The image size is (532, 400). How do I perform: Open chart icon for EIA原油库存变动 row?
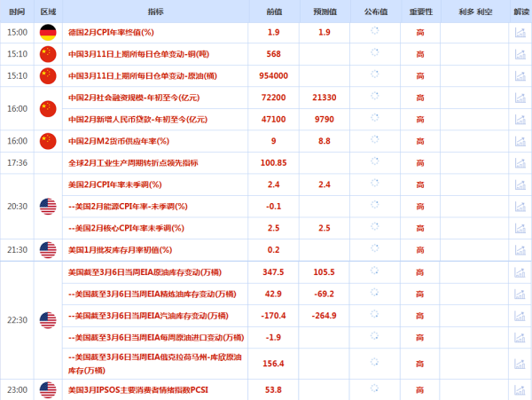pos(520,272)
